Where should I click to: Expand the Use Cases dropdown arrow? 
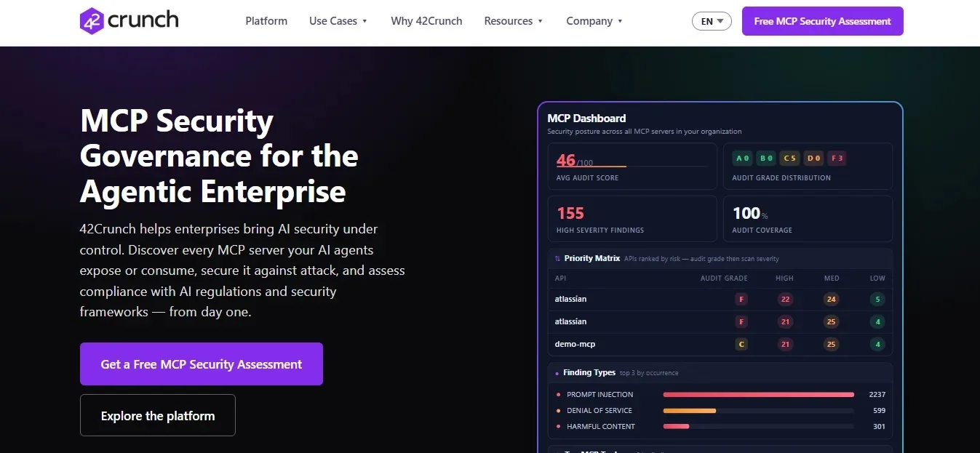pyautogui.click(x=364, y=22)
